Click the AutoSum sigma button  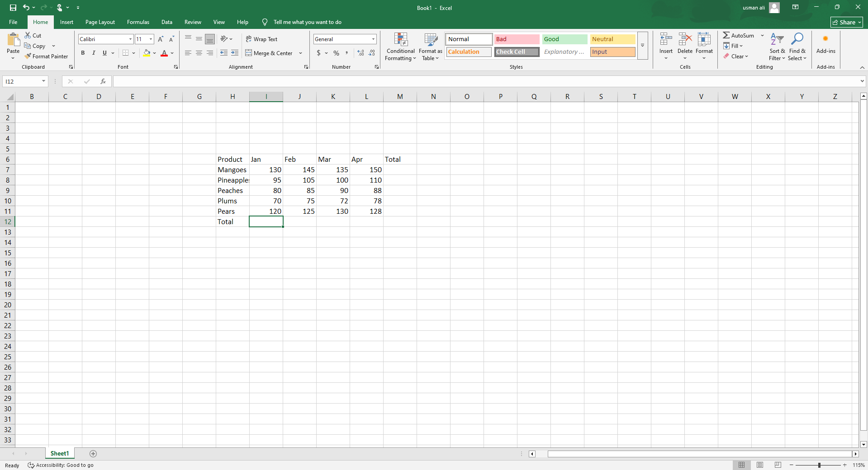point(739,35)
